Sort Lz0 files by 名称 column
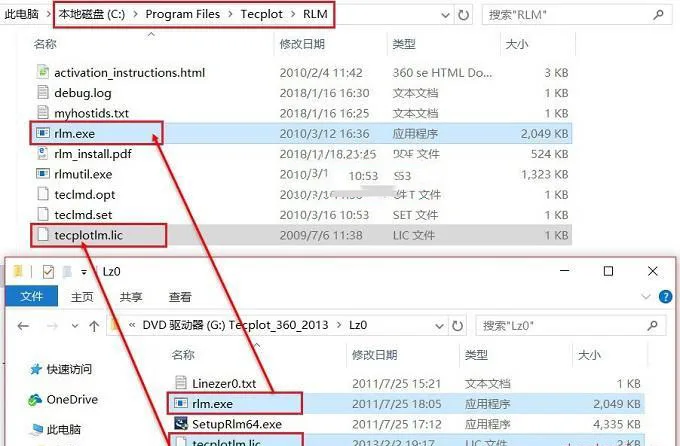The width and height of the screenshot is (680, 446). click(x=183, y=355)
